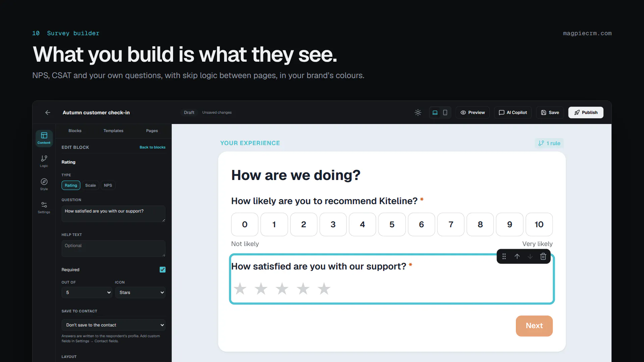The height and width of the screenshot is (362, 644).
Task: Open the Save to contact dropdown
Action: (x=113, y=325)
